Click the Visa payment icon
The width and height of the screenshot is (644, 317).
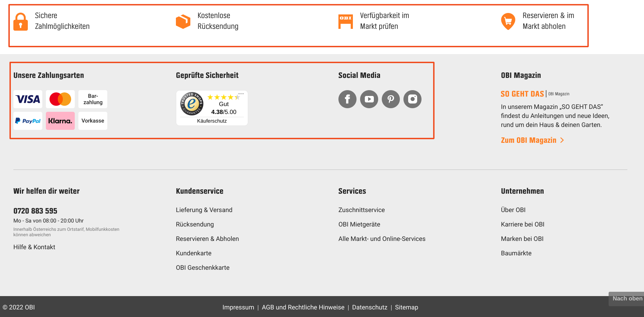27,99
